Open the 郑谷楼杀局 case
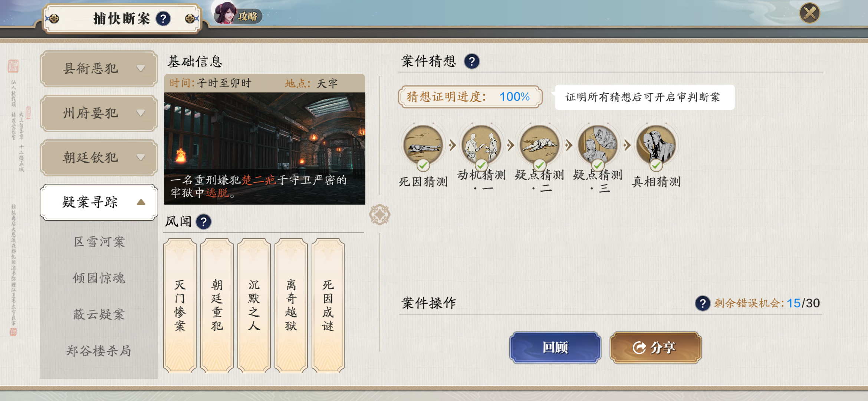868x401 pixels. (99, 351)
